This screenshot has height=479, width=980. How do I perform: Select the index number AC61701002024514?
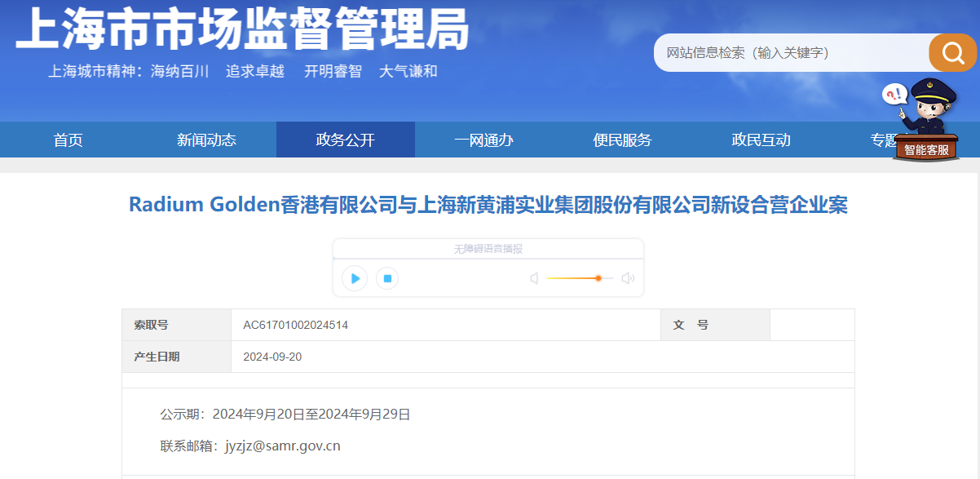point(296,325)
